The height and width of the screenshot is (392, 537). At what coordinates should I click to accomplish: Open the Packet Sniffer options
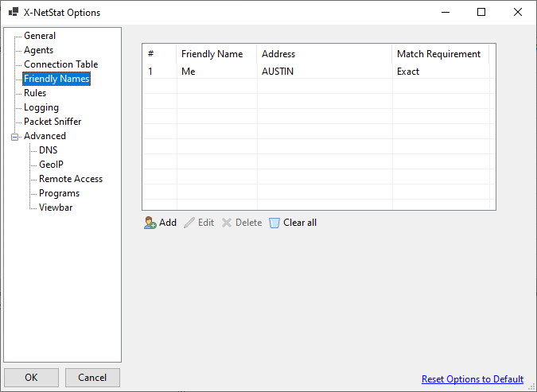(53, 122)
